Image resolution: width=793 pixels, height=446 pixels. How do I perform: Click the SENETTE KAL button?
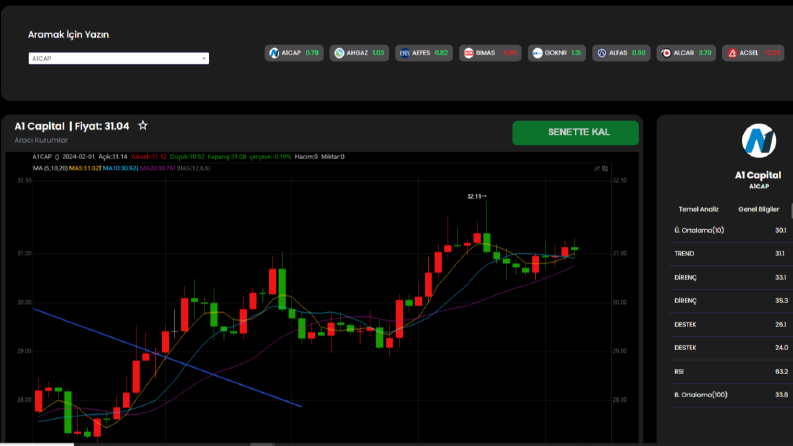click(576, 132)
